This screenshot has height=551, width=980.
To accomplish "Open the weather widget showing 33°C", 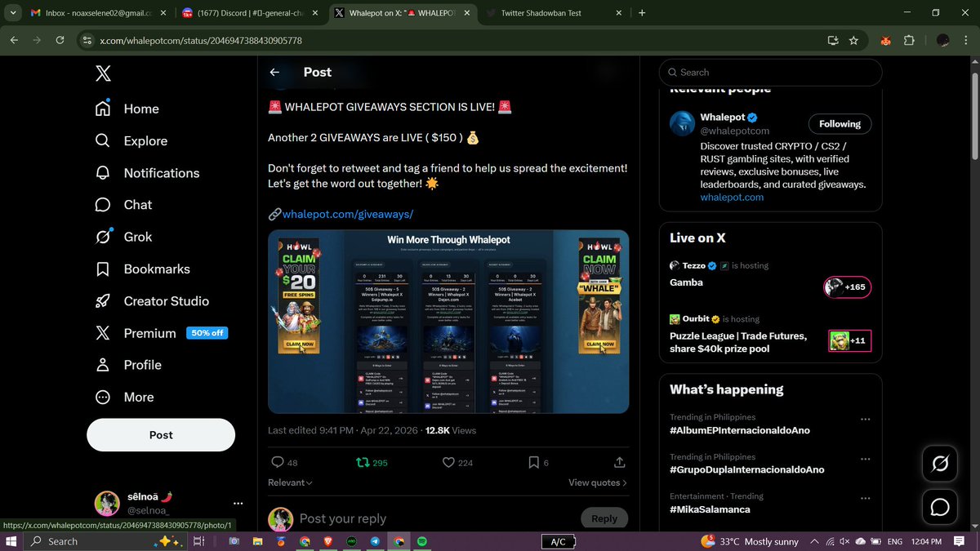I will [750, 541].
